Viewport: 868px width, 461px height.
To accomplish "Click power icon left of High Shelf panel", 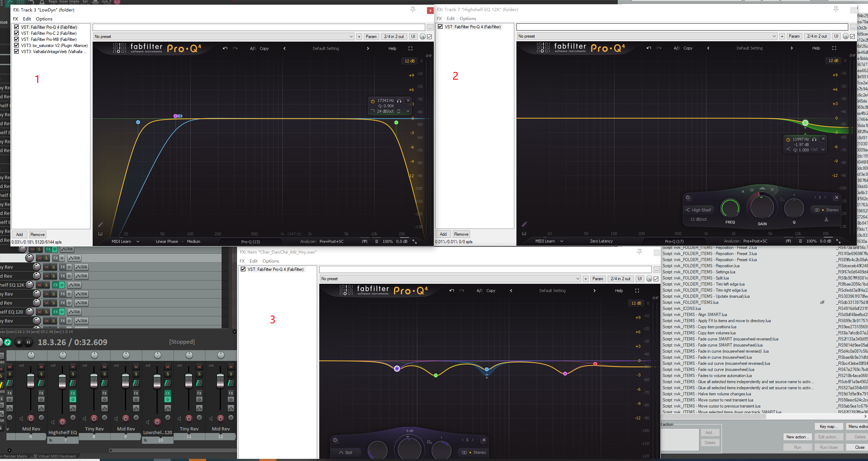I will pyautogui.click(x=688, y=197).
